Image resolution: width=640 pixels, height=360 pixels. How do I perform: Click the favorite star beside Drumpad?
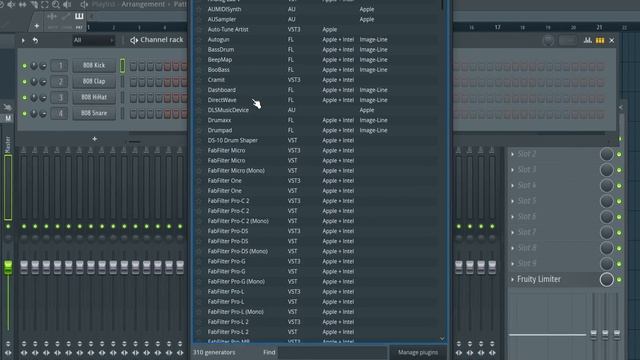tap(199, 131)
